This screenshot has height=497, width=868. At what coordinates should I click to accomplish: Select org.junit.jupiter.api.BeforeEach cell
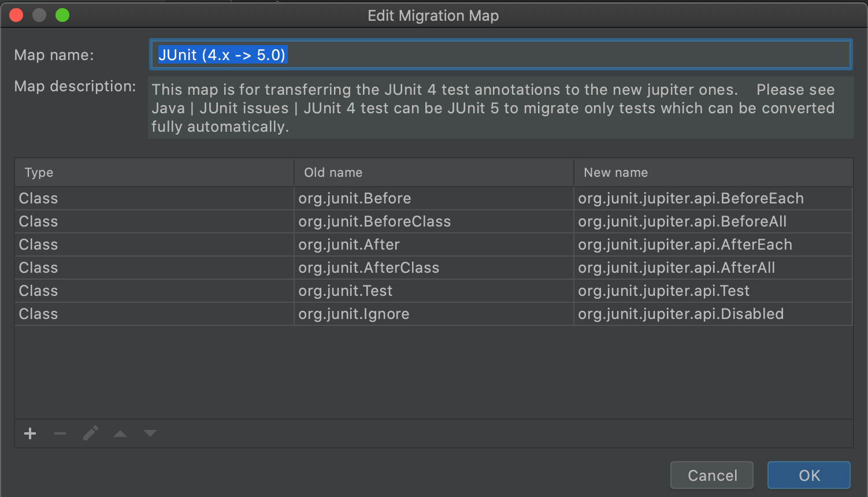713,198
